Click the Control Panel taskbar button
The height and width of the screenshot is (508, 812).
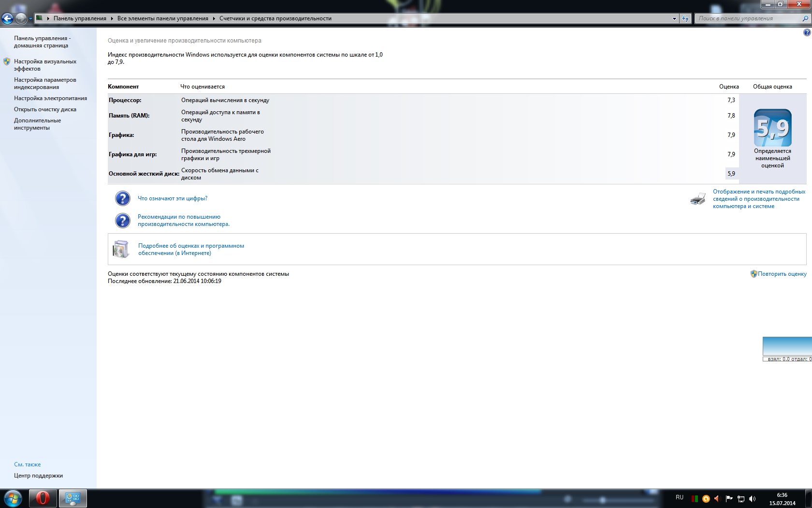[72, 498]
